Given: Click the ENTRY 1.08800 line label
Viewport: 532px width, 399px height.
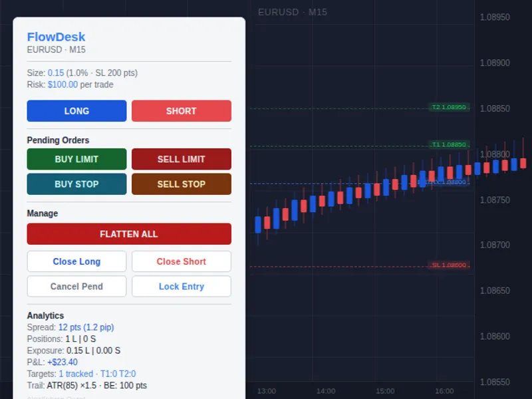Looking at the screenshot, I should tap(444, 182).
